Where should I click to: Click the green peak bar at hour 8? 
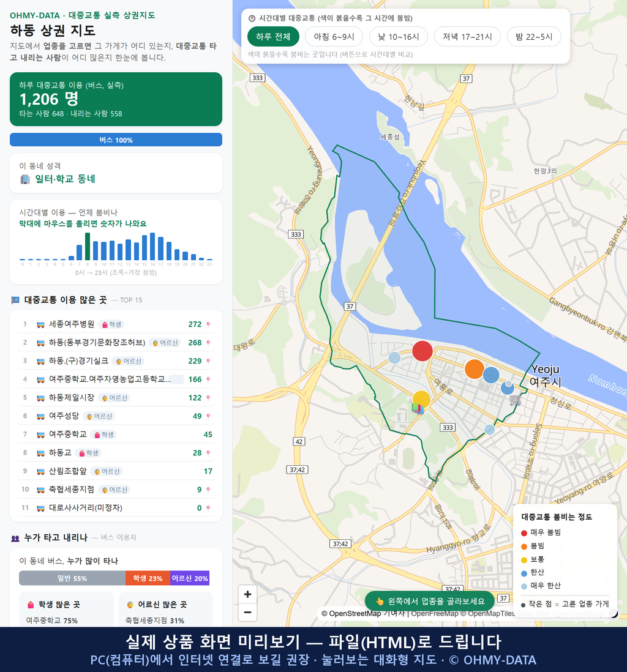click(88, 247)
